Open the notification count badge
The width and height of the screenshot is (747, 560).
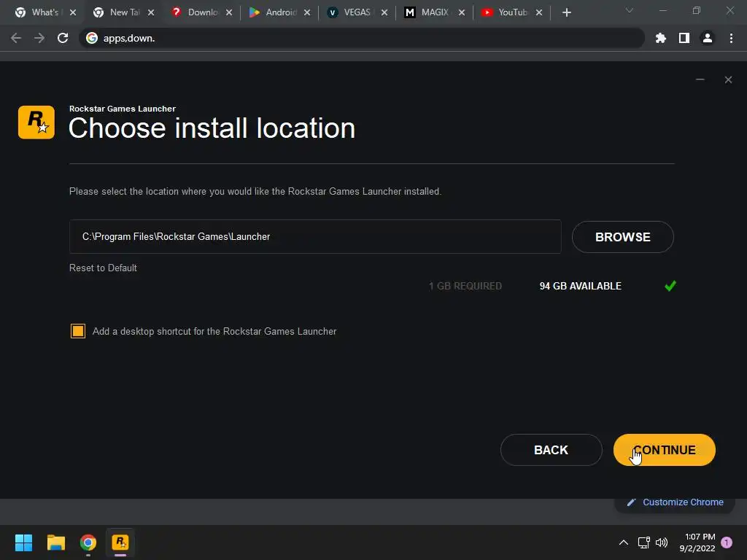(x=727, y=542)
